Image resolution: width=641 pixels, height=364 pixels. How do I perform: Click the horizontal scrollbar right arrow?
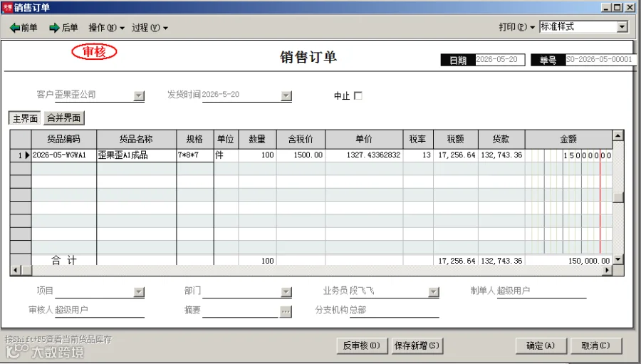click(607, 270)
